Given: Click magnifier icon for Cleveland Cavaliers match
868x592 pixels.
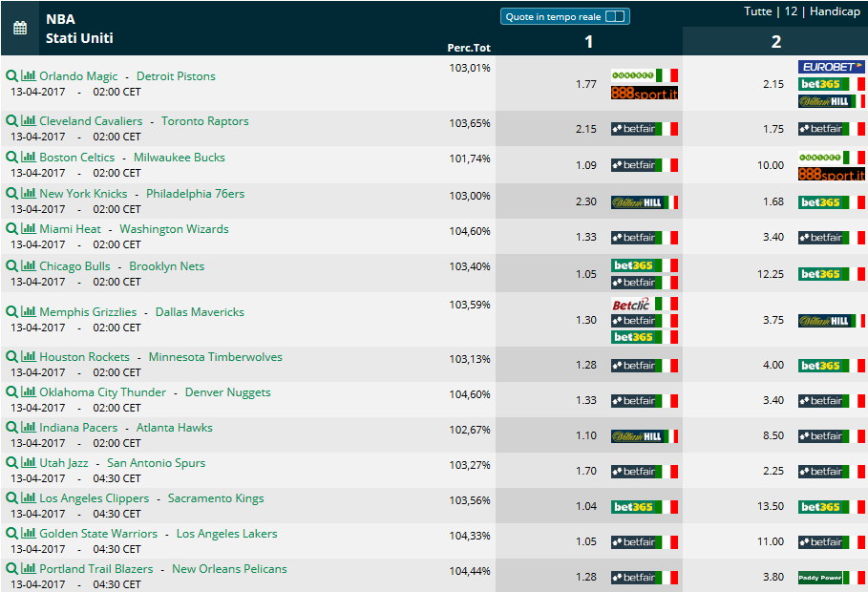Looking at the screenshot, I should (11, 120).
